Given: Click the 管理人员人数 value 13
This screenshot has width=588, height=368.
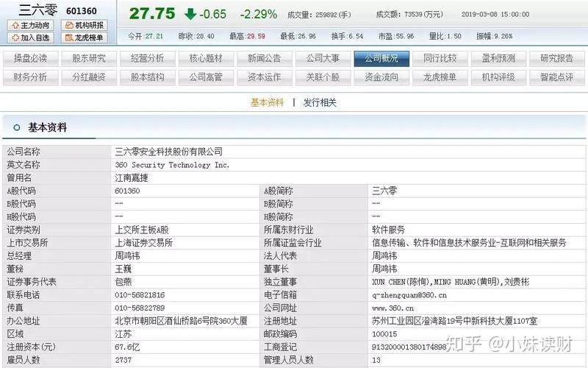Looking at the screenshot, I should [x=376, y=360].
